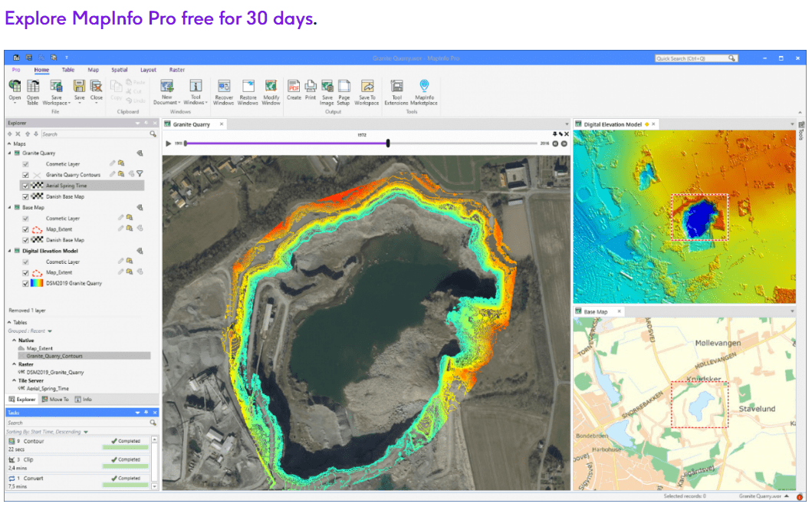Play the time slider animation
The height and width of the screenshot is (507, 812).
[167, 143]
